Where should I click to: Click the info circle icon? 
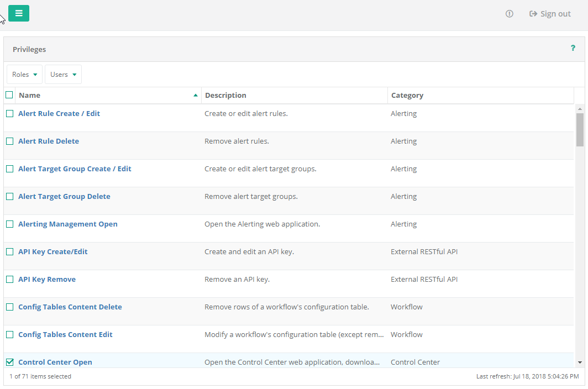pyautogui.click(x=510, y=14)
